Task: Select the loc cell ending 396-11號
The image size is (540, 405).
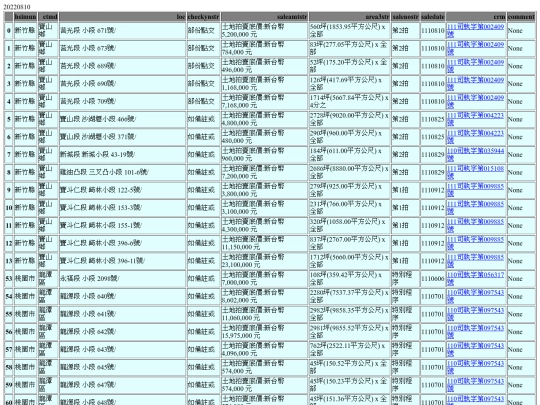Action: pos(122,261)
